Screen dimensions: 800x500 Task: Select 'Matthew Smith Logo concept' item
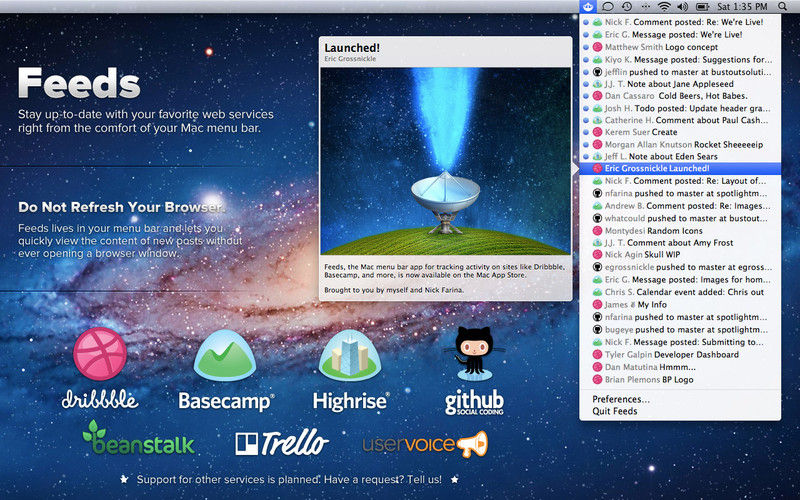tap(680, 47)
